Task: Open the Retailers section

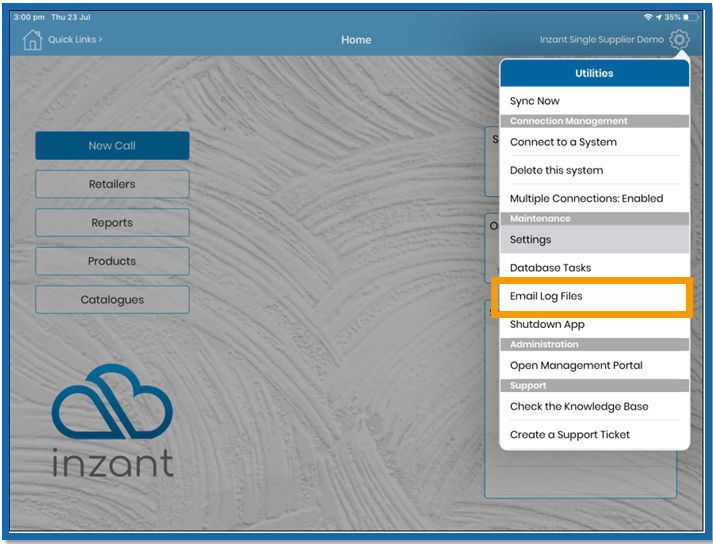Action: 112,184
